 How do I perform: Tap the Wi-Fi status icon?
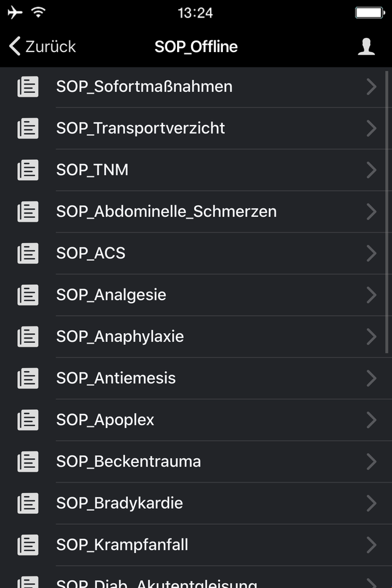point(38,12)
